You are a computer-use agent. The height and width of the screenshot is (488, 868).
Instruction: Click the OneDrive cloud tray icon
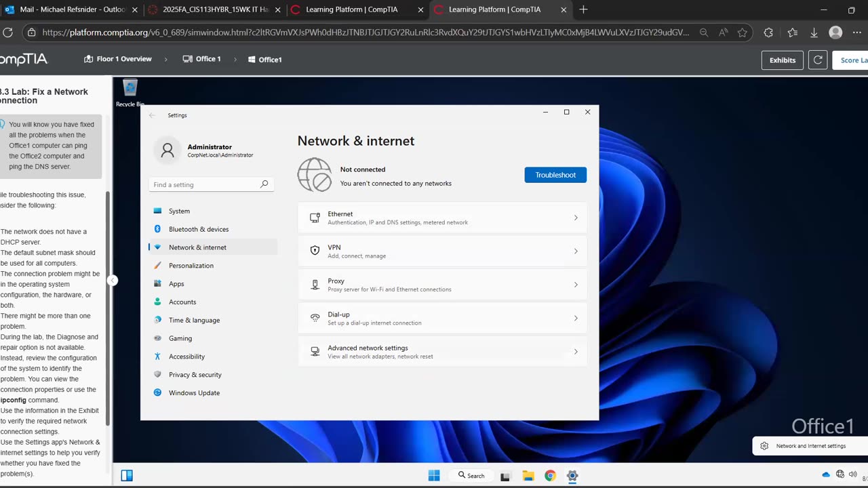pos(826,474)
